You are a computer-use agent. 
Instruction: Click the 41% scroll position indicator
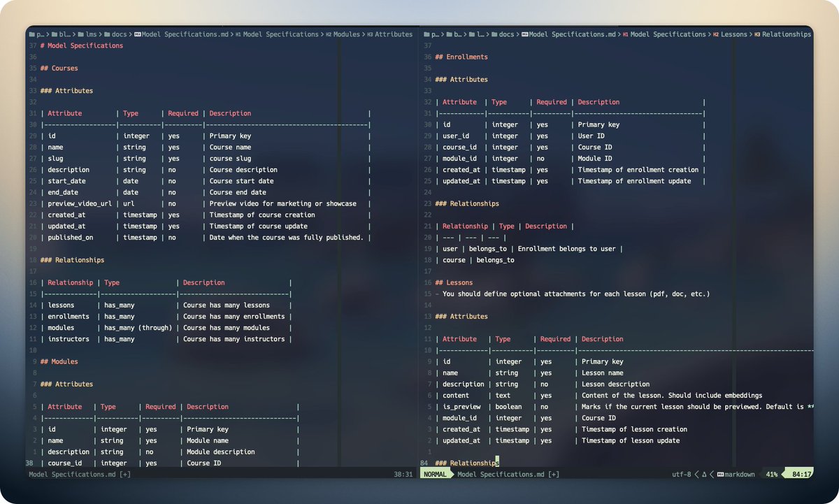[772, 474]
